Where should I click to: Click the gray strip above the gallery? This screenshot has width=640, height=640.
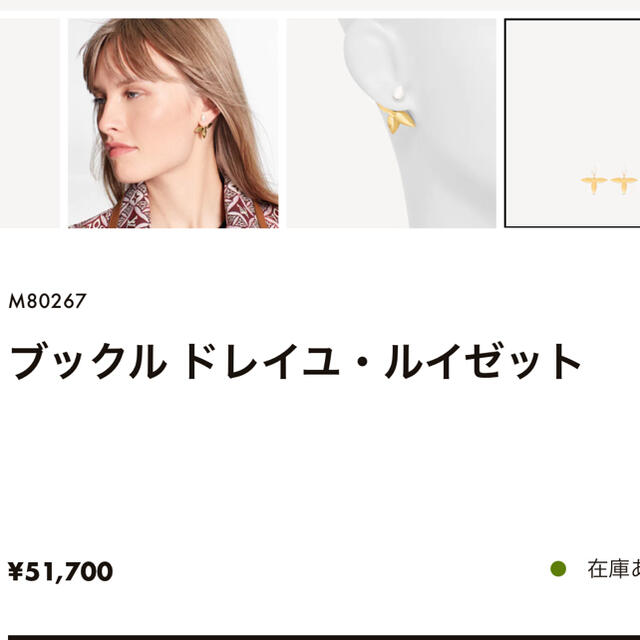point(320,5)
